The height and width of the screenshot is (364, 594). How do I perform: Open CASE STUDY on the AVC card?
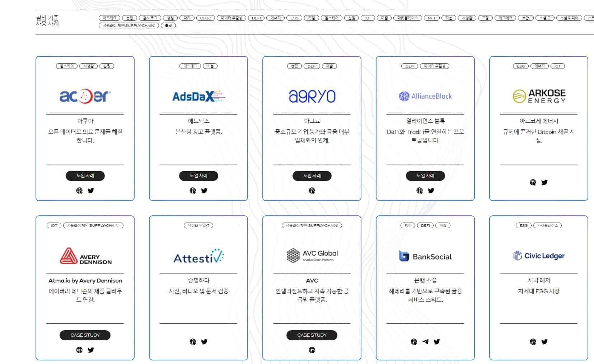pyautogui.click(x=312, y=335)
